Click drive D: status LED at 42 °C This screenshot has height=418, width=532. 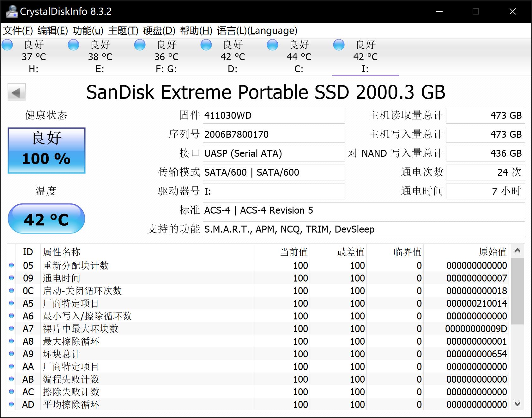206,45
